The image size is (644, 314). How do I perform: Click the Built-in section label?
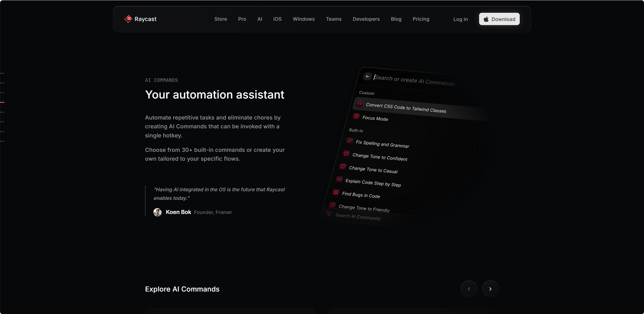(356, 130)
